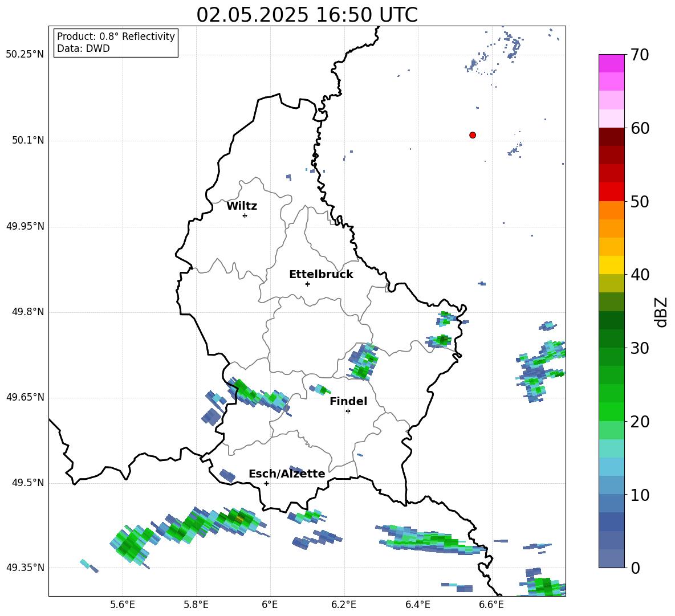Click the 50.25°N latitude tick label
Screen dimensions: 675x616
click(x=25, y=55)
